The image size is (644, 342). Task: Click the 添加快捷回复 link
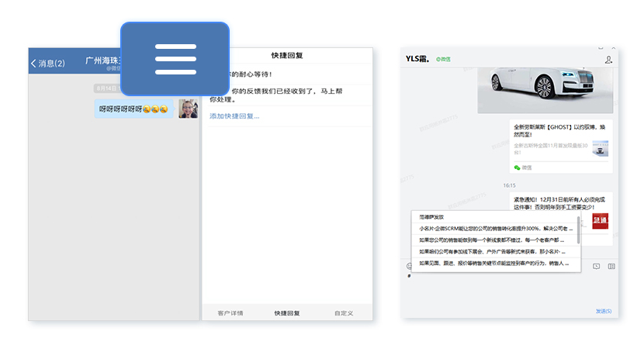click(234, 116)
